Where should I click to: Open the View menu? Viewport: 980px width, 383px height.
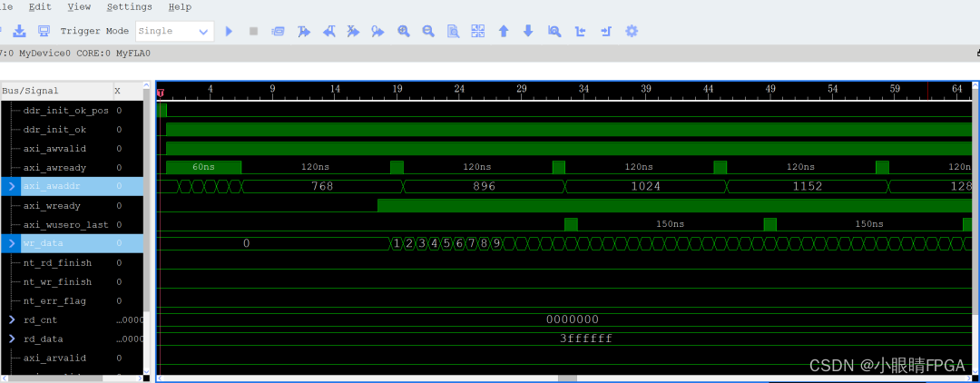79,7
